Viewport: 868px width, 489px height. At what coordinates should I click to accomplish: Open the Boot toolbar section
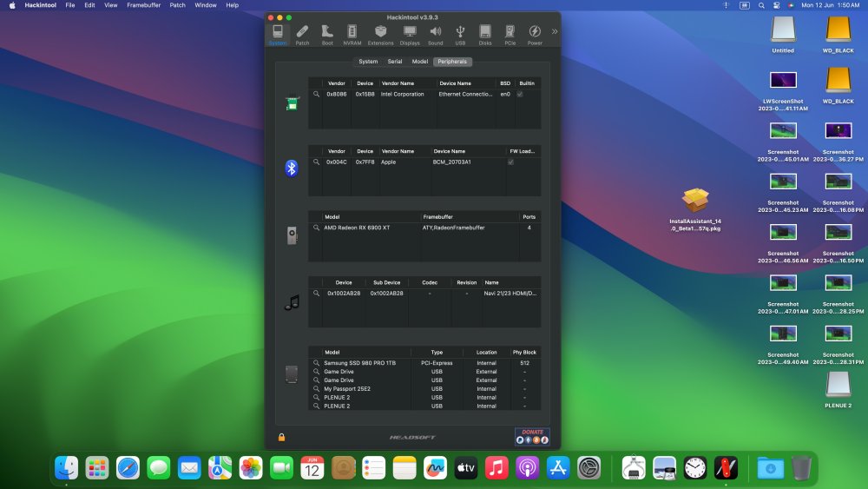coord(327,35)
